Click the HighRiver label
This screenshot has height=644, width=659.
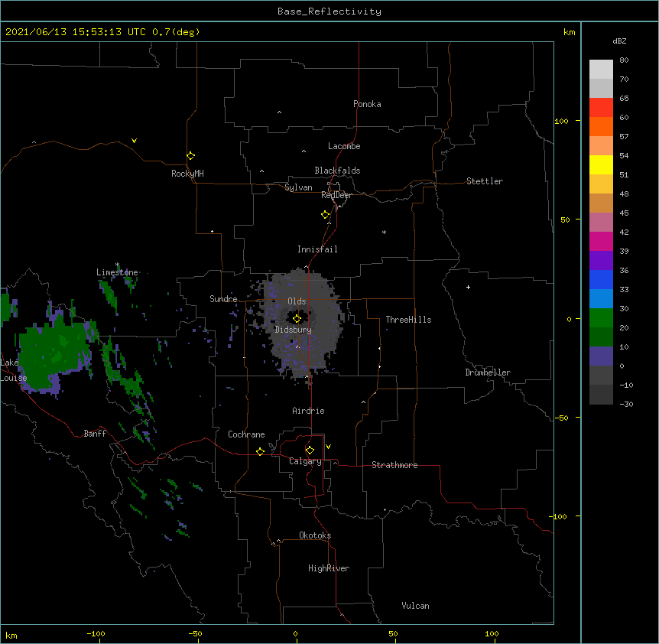tap(329, 568)
